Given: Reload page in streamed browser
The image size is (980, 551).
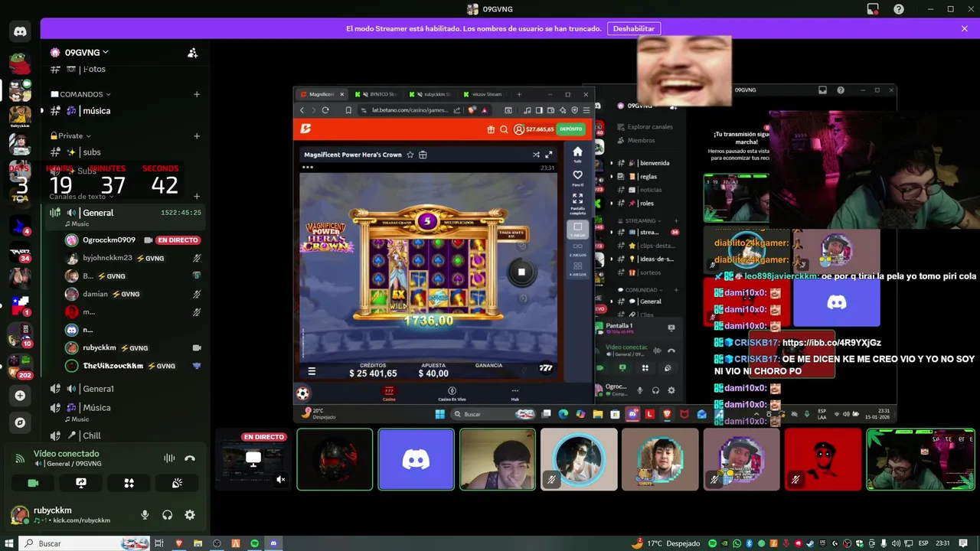Looking at the screenshot, I should tap(325, 110).
